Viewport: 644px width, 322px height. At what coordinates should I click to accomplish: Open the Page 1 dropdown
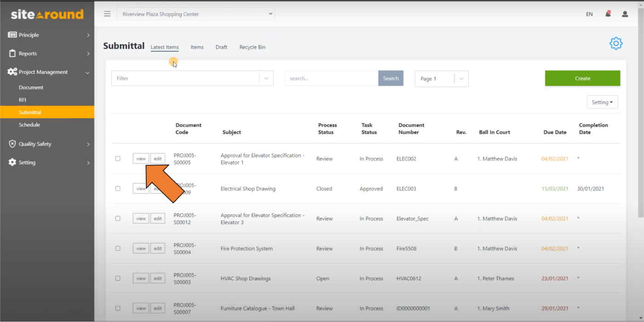point(442,78)
